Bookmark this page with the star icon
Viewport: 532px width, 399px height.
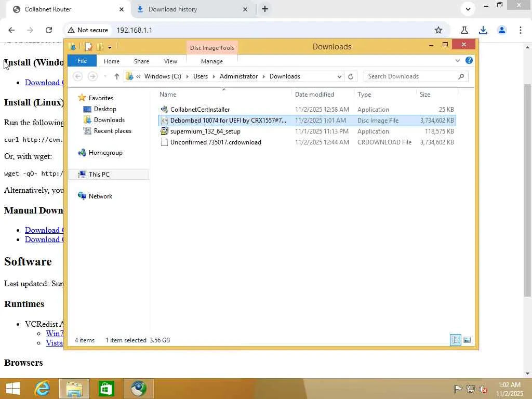[438, 30]
